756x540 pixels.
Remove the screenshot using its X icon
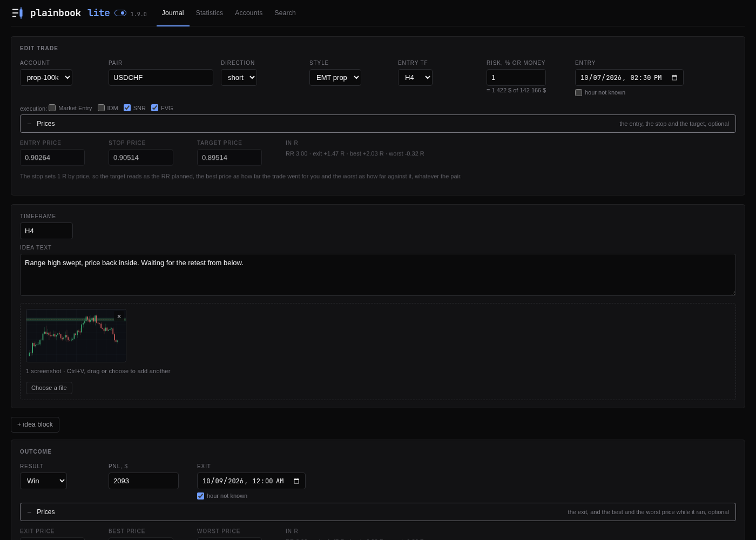click(x=119, y=316)
